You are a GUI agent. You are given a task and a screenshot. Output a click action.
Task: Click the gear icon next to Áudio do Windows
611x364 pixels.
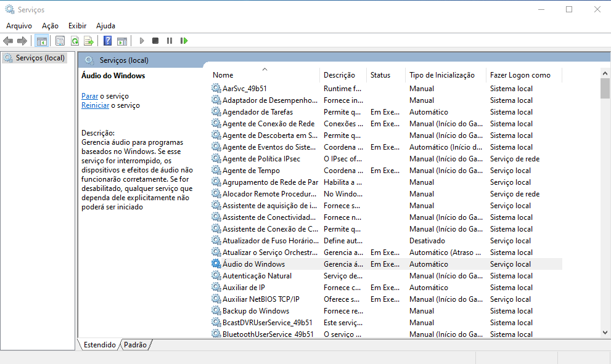[216, 264]
